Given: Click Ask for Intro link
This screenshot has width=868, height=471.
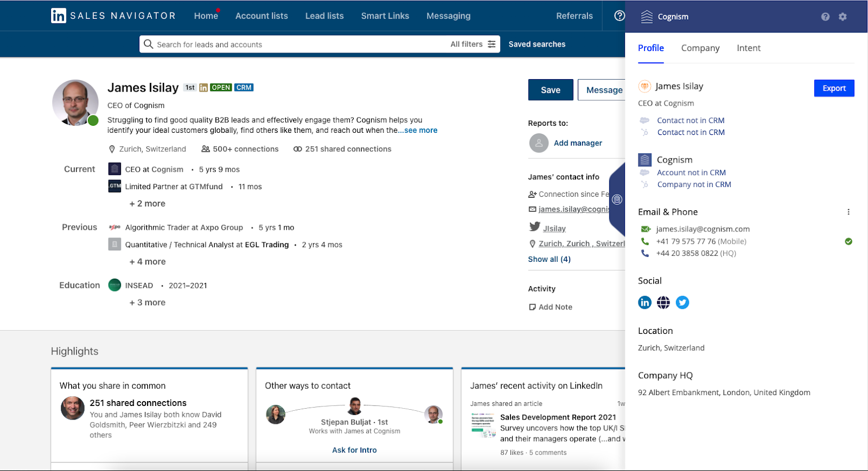Looking at the screenshot, I should pos(354,450).
